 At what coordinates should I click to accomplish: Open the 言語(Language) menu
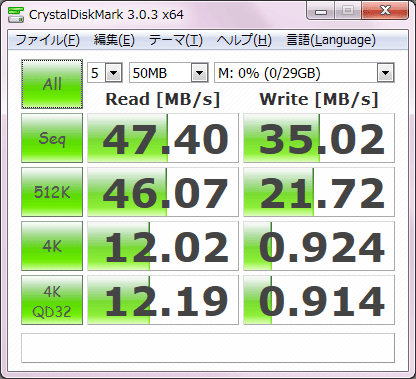point(331,40)
